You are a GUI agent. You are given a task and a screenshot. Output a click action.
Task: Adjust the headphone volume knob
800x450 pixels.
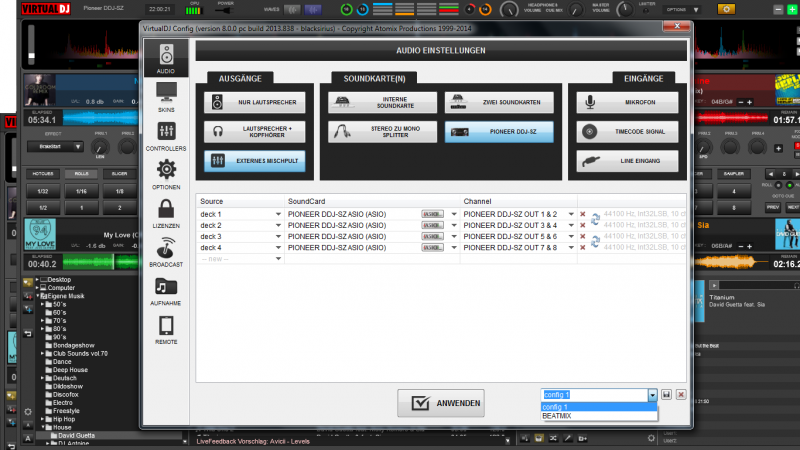(x=508, y=9)
